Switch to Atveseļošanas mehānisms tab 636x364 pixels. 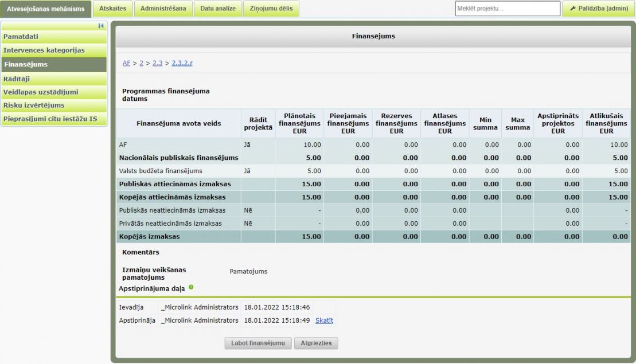46,9
